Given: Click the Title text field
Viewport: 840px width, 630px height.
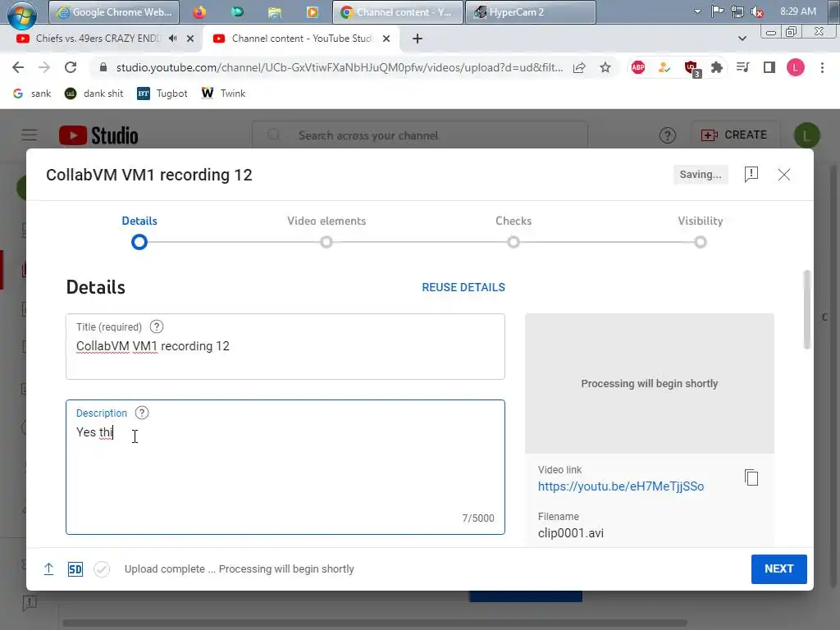Looking at the screenshot, I should 285,347.
